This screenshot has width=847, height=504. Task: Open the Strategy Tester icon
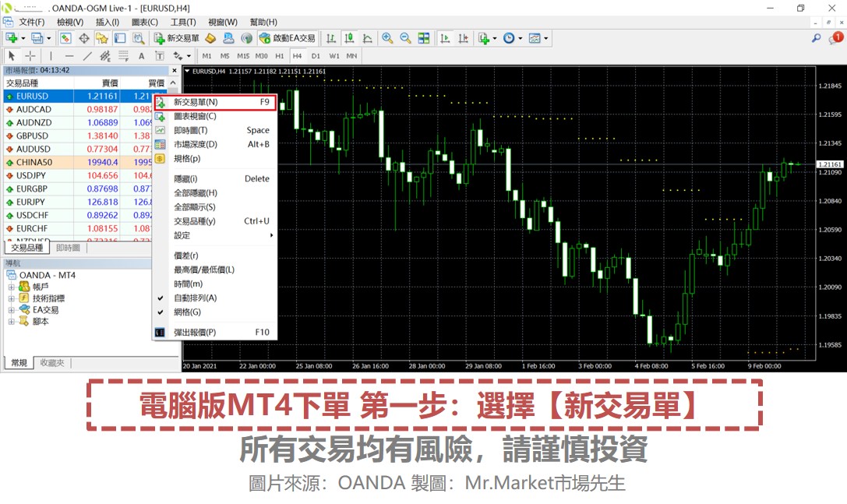(x=138, y=38)
